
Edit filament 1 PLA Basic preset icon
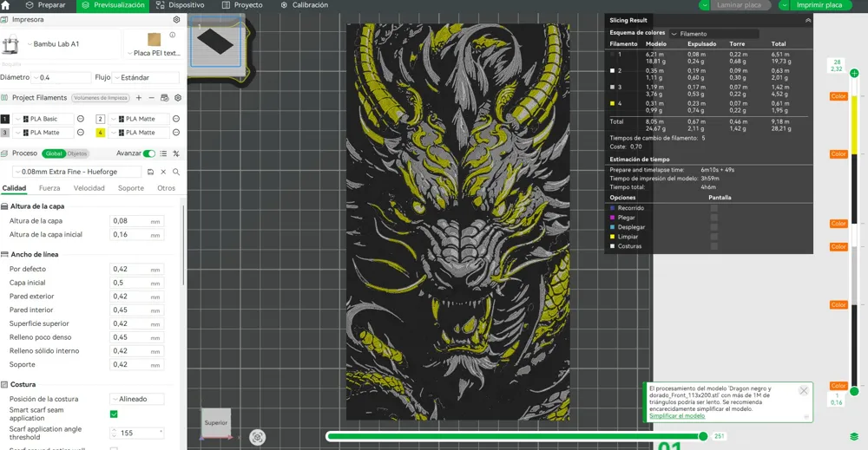coord(81,119)
